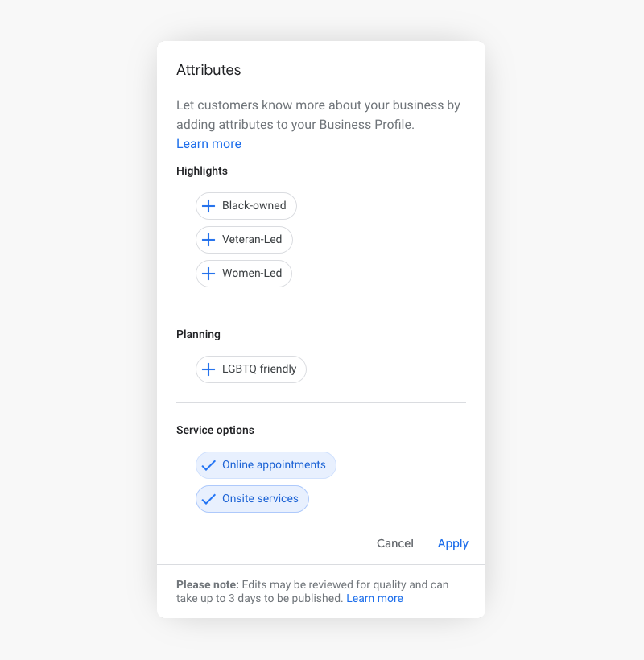Cancel the Attributes dialog
644x660 pixels.
coord(394,543)
